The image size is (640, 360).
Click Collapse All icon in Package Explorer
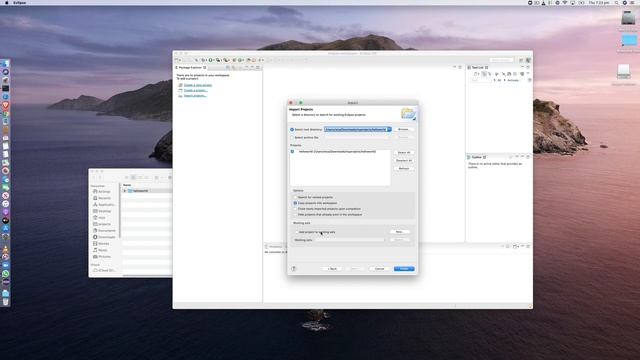228,67
